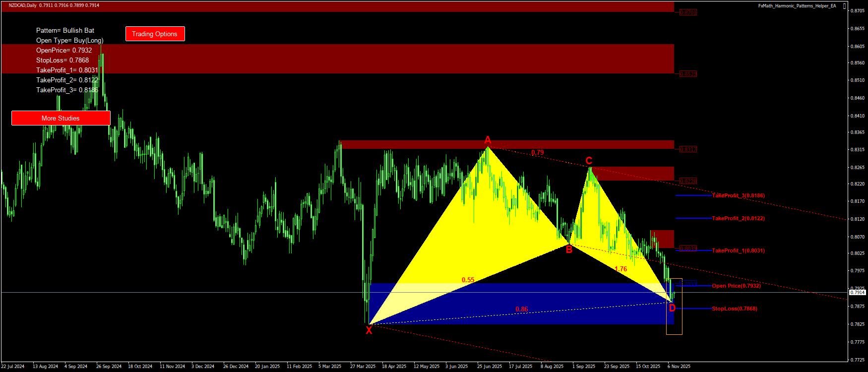
Task: Click the D point completion marker
Action: (x=672, y=309)
